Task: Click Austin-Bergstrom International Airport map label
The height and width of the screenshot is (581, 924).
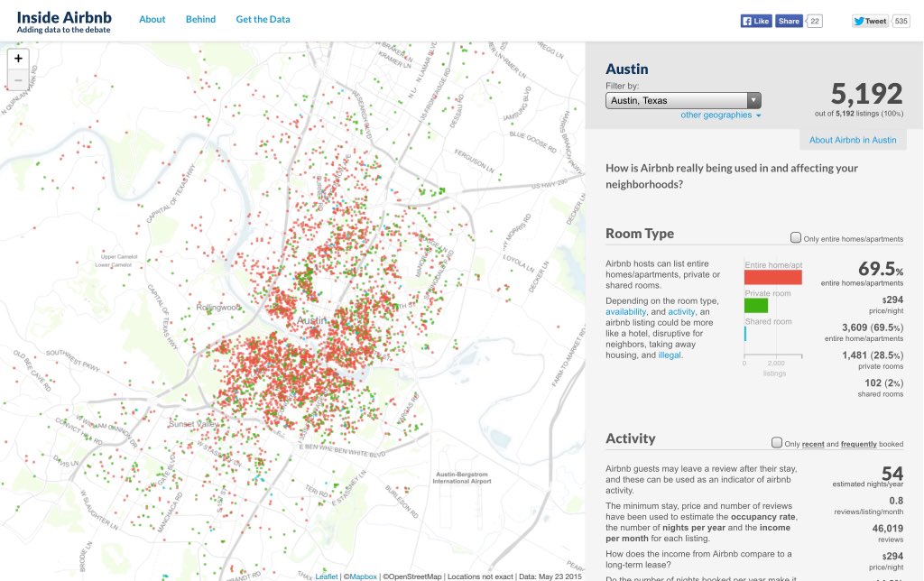Action: [462, 478]
